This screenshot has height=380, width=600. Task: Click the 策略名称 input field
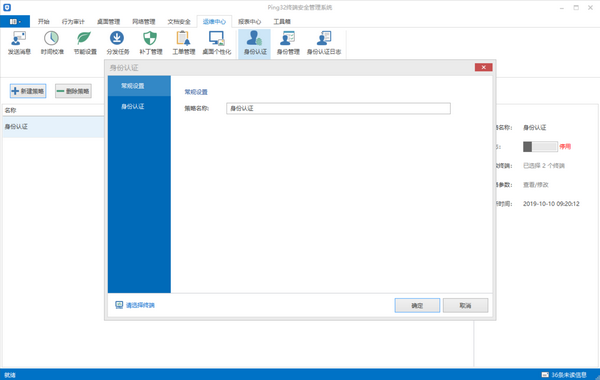click(x=338, y=108)
